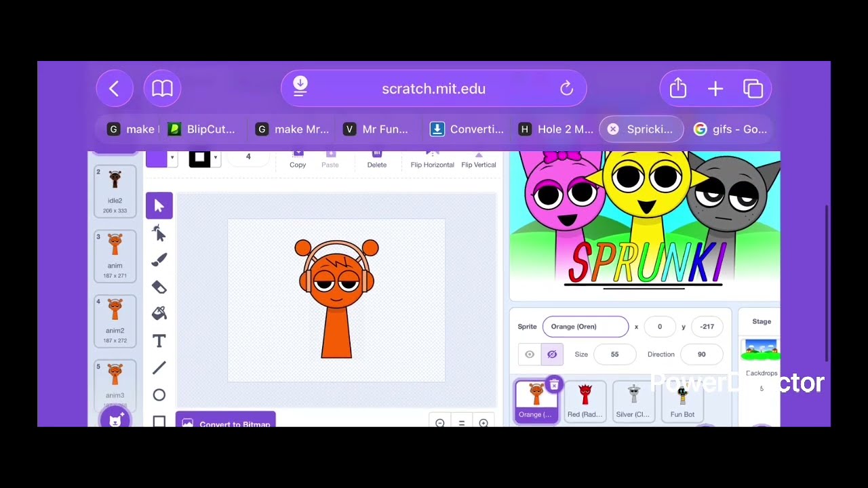Add a new browser tab with plus
This screenshot has height=488, width=868.
[715, 89]
